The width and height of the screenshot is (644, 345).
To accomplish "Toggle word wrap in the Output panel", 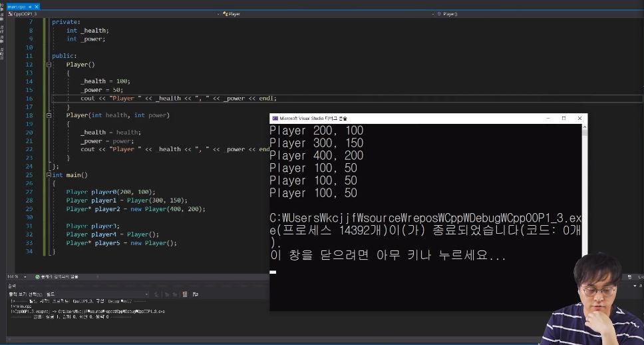I will [x=196, y=294].
